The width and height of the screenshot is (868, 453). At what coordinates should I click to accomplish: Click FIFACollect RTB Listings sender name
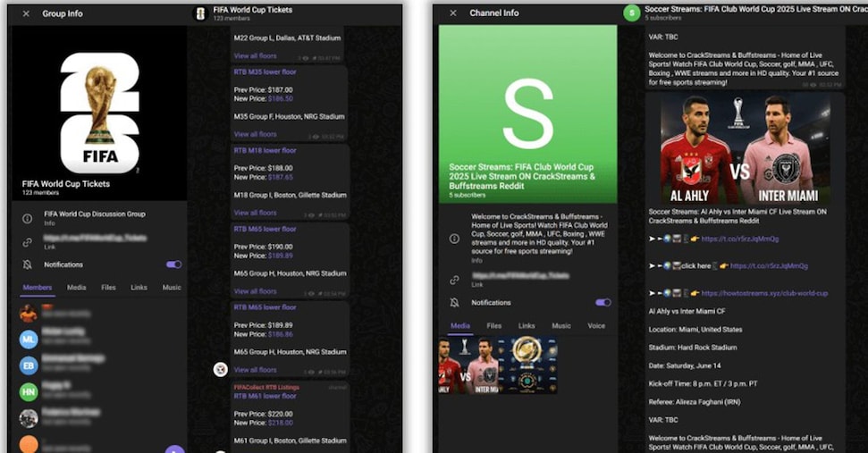tap(266, 387)
